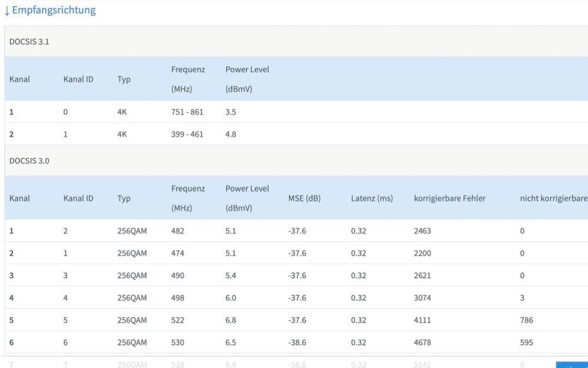The image size is (588, 368).
Task: Click the Empfangsrichtung section heading
Action: click(54, 10)
